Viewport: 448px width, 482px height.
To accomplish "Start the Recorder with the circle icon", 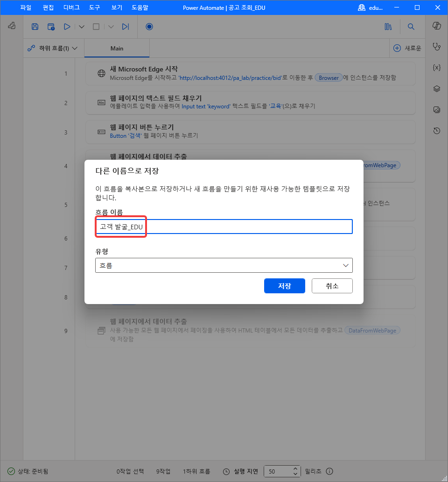I will 149,27.
